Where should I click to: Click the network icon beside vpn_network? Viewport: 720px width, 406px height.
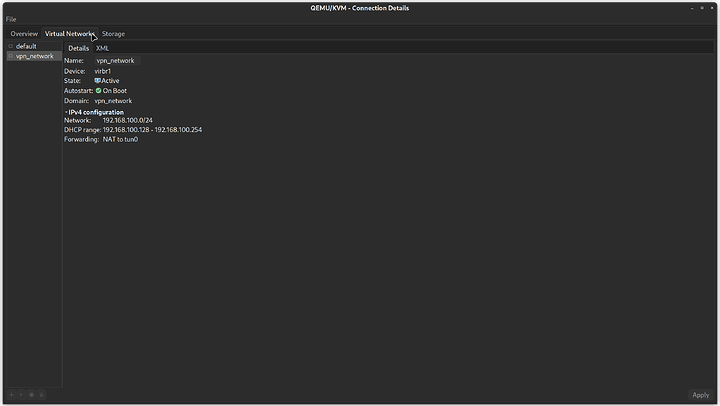11,56
